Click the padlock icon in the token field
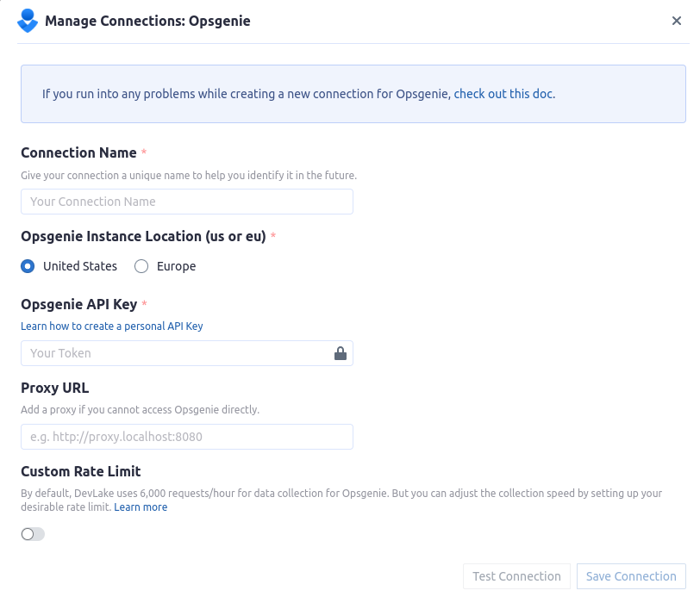This screenshot has height=603, width=700. click(340, 352)
